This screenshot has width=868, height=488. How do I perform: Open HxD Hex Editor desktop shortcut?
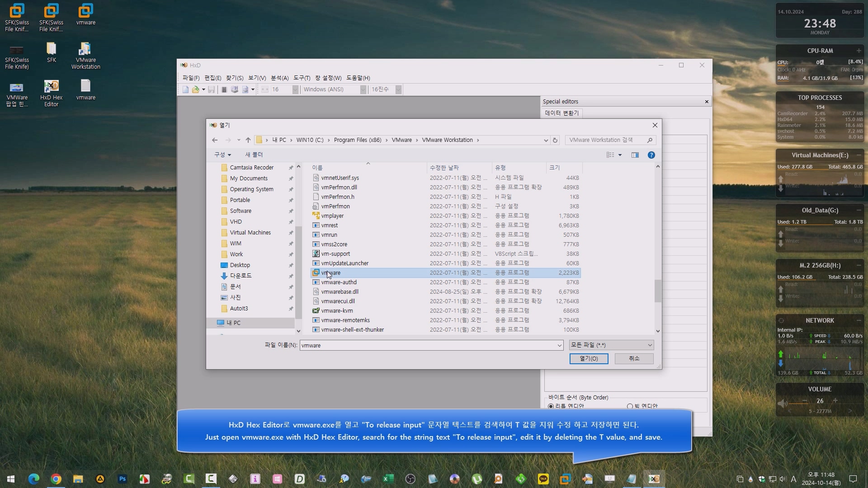coord(51,93)
